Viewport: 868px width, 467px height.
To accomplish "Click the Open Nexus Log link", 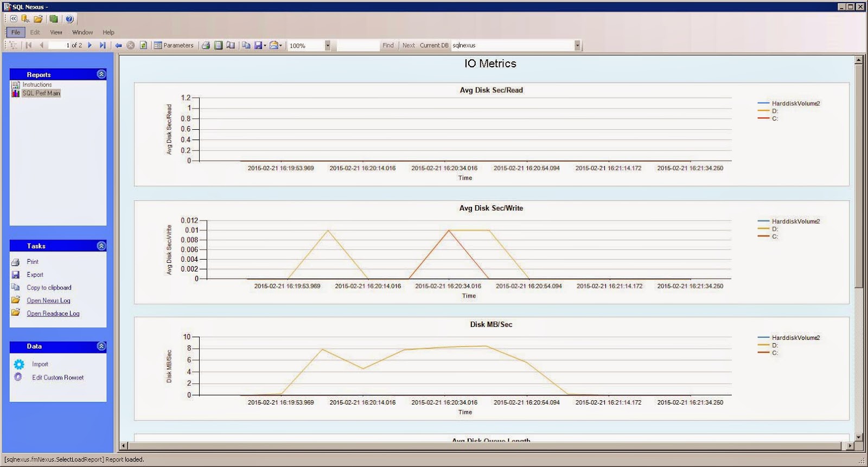I will pyautogui.click(x=48, y=301).
